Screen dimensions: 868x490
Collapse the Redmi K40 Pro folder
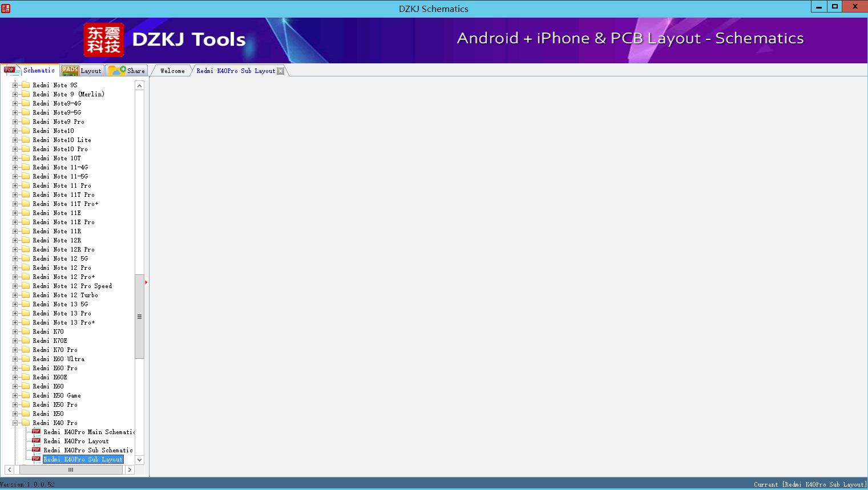click(x=15, y=423)
